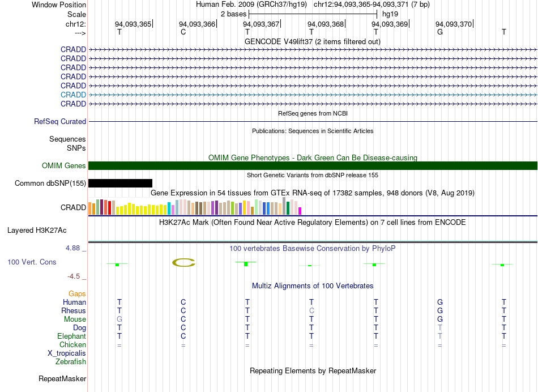Click the Common dbSNP(155) track label
This screenshot has height=392, width=538.
coord(50,184)
